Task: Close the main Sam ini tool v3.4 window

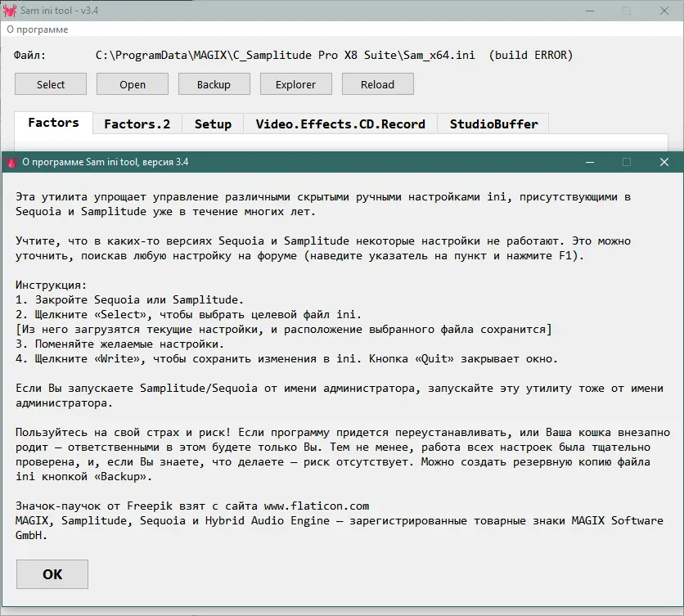Action: 664,11
